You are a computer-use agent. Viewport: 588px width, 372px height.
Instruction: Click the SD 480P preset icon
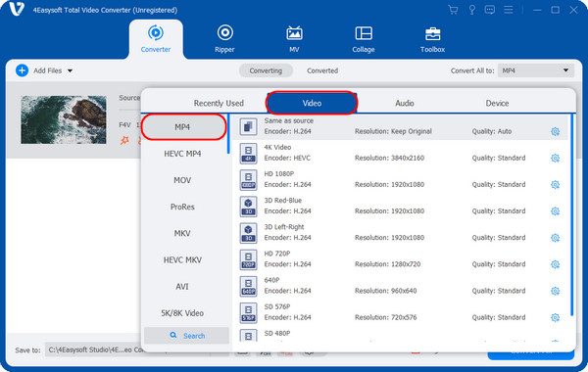(248, 335)
